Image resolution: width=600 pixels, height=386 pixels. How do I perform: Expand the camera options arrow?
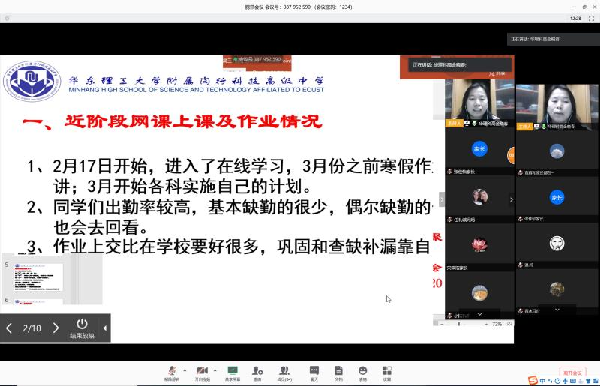pyautogui.click(x=215, y=370)
